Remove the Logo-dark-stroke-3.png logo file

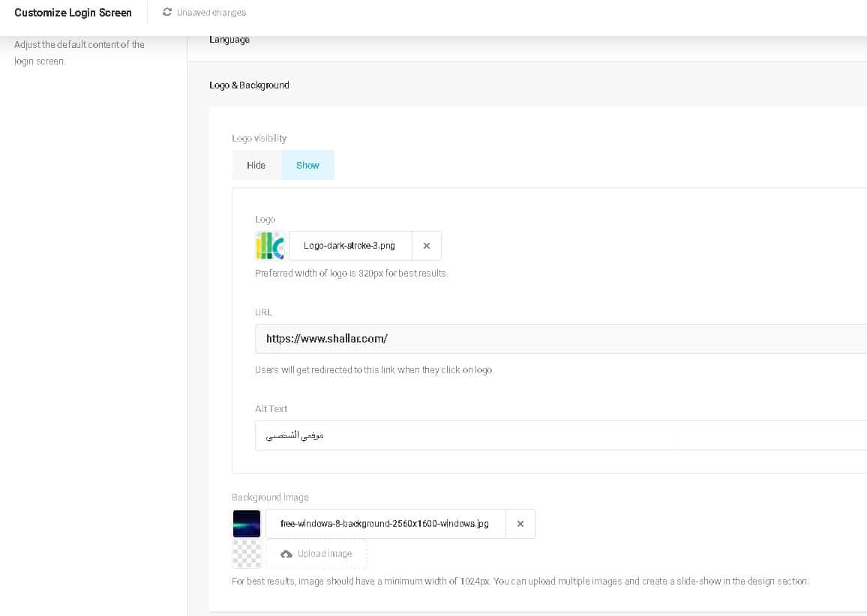(427, 246)
